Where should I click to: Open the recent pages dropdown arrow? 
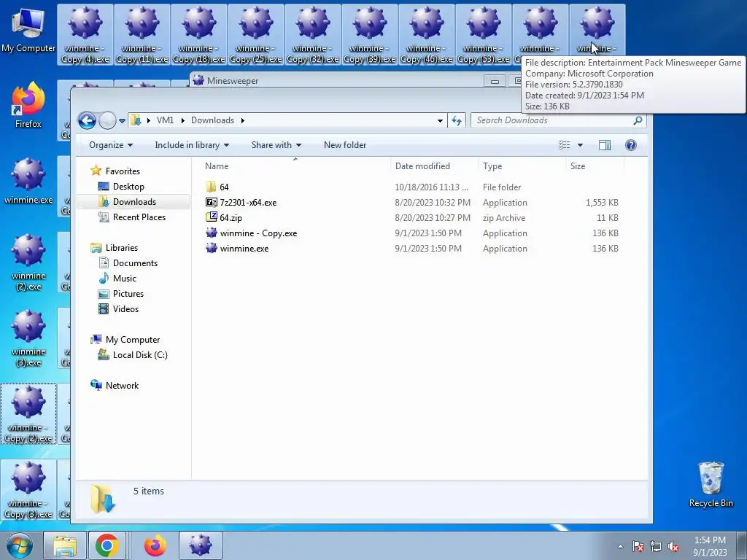pyautogui.click(x=122, y=121)
